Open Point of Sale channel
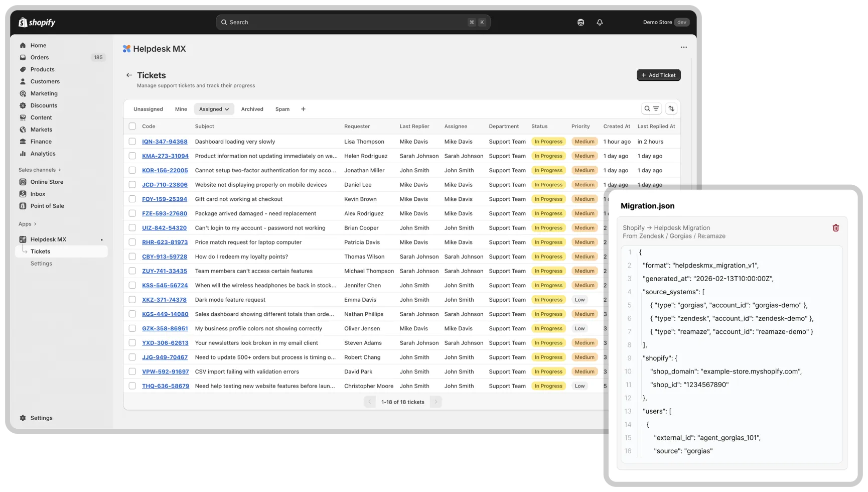The image size is (868, 492). pyautogui.click(x=48, y=206)
